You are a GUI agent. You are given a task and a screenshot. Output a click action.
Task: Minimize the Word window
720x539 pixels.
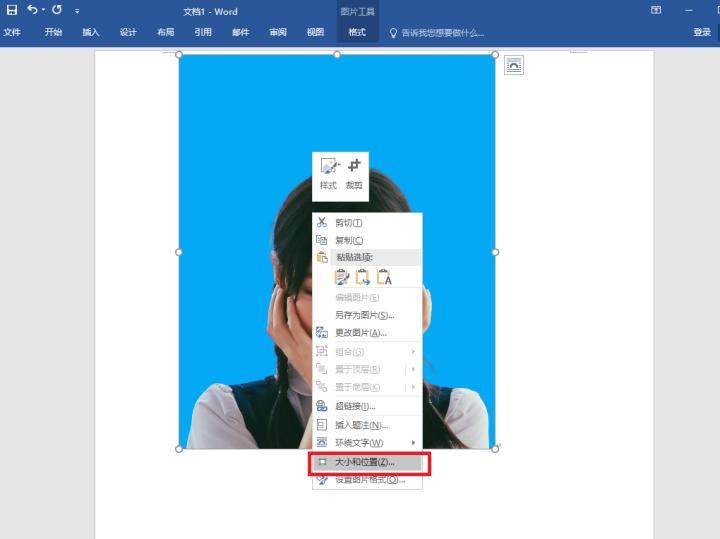click(689, 10)
